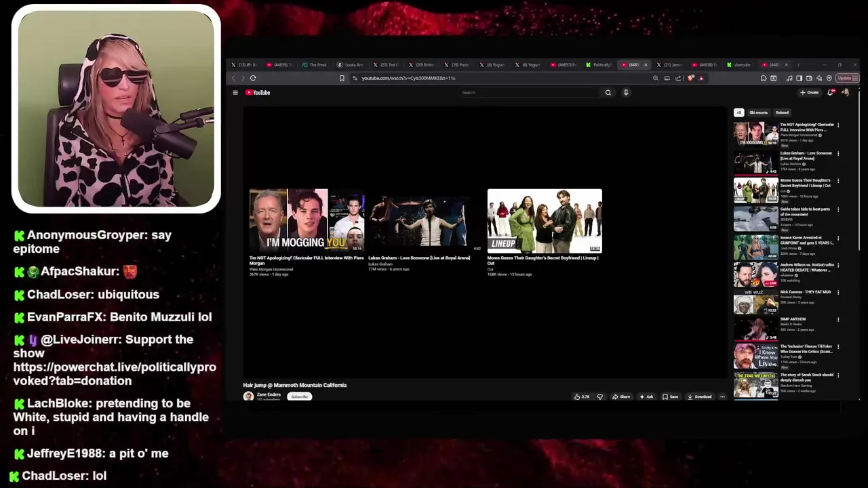Click the browser address bar URL
868x488 pixels.
pyautogui.click(x=408, y=78)
